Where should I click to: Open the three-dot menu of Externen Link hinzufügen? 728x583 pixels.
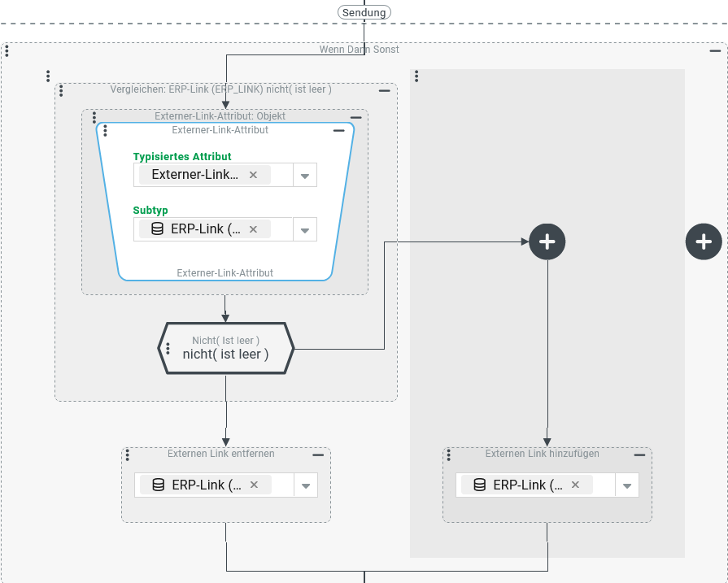pyautogui.click(x=448, y=455)
